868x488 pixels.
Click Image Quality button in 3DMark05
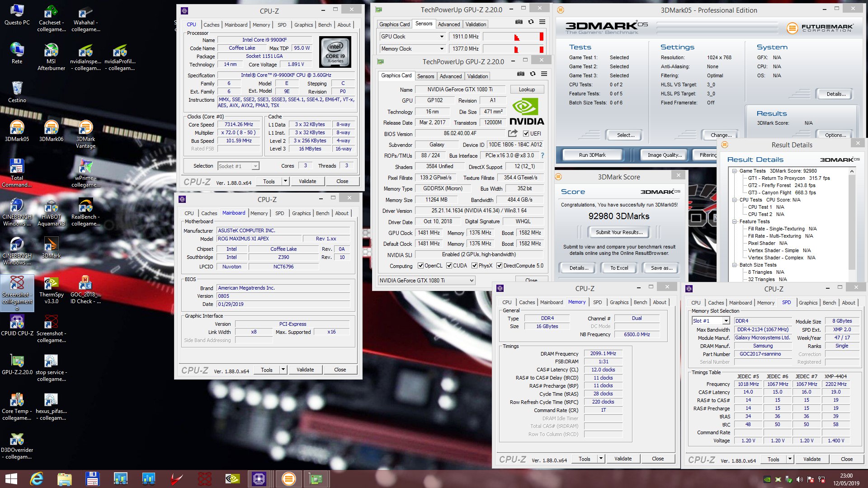(x=664, y=155)
